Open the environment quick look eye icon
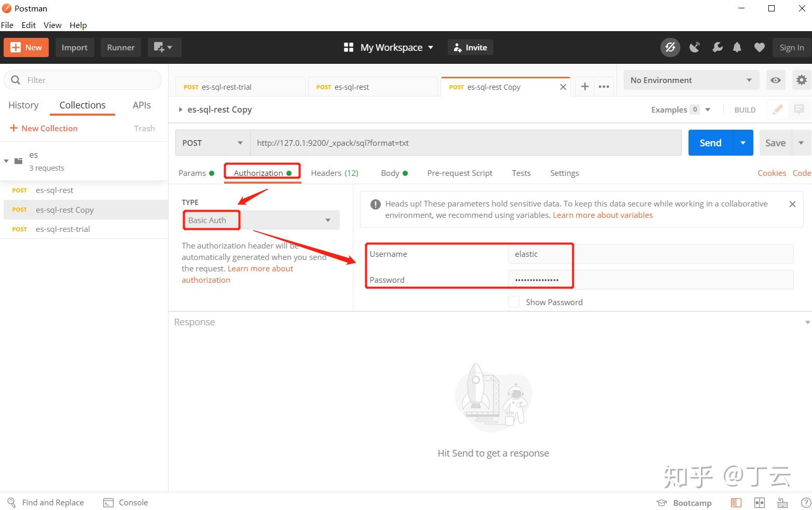 coord(776,80)
